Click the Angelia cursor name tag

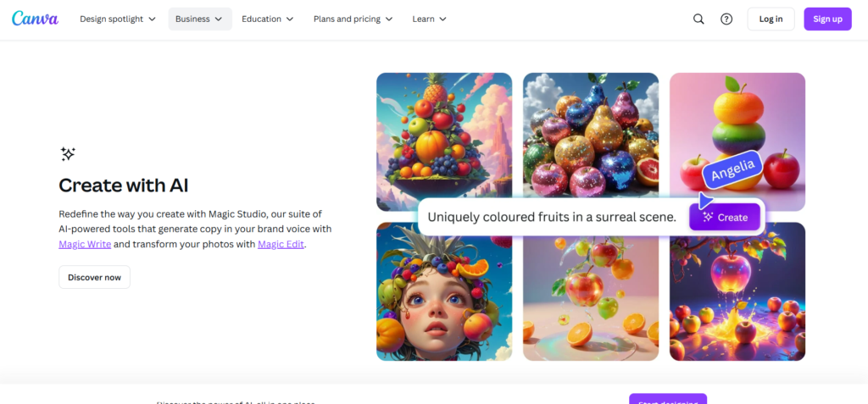732,172
